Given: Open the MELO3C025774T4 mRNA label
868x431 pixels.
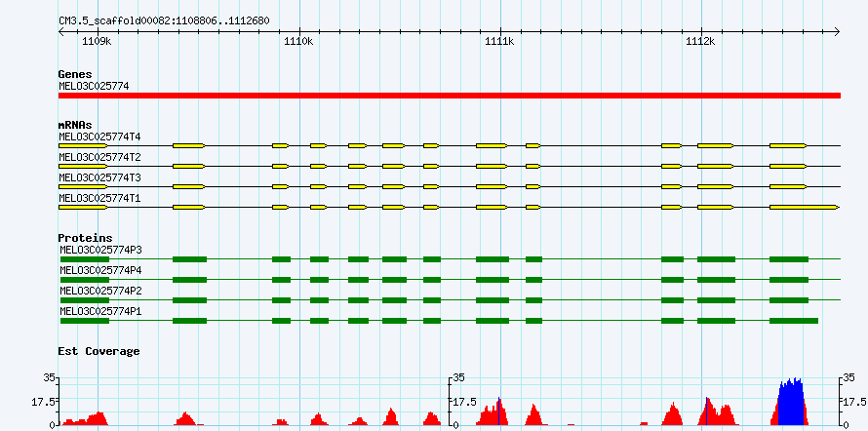Looking at the screenshot, I should pyautogui.click(x=100, y=137).
